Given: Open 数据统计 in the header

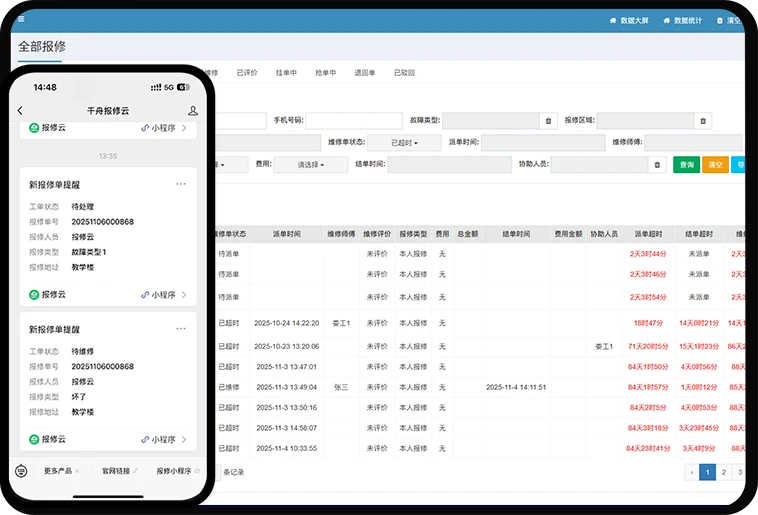Looking at the screenshot, I should (x=682, y=20).
